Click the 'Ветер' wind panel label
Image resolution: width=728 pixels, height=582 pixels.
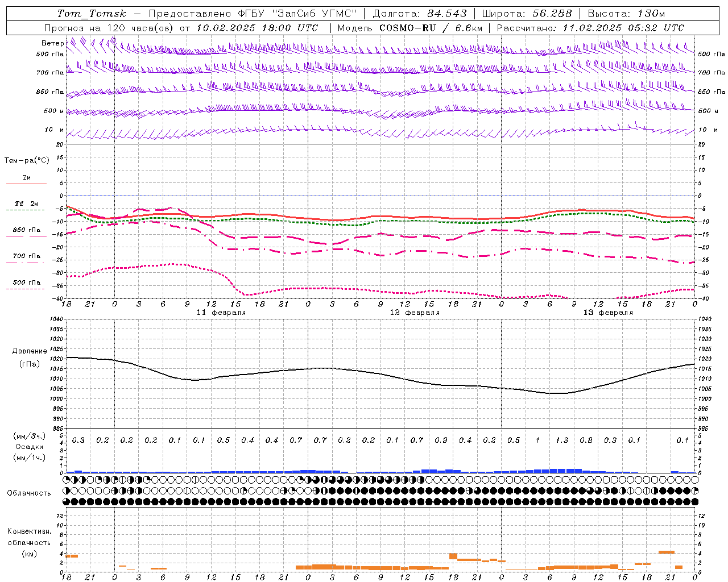[52, 43]
